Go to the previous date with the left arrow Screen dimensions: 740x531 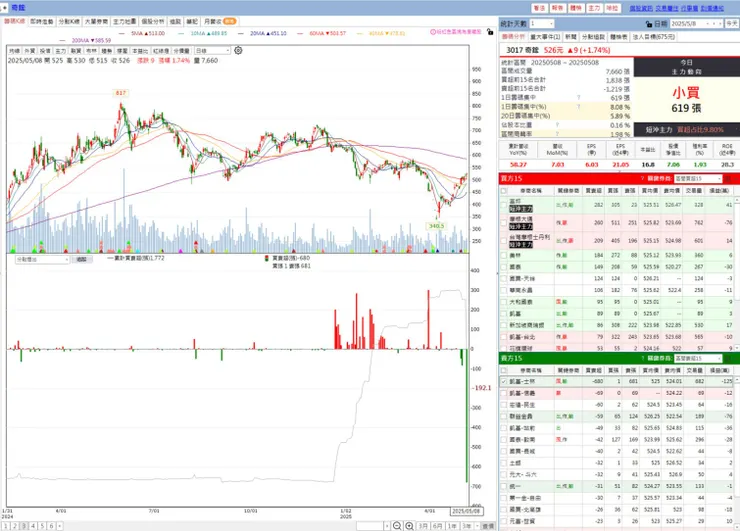coord(715,24)
